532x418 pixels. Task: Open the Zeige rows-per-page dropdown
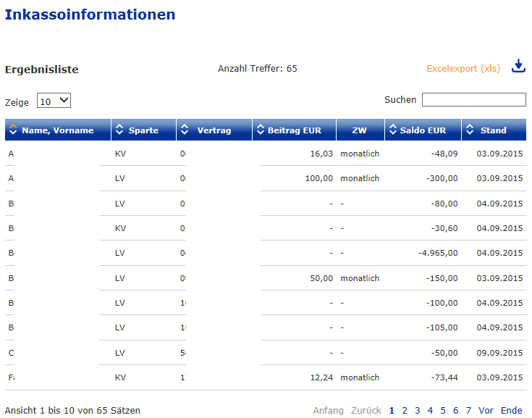(54, 101)
